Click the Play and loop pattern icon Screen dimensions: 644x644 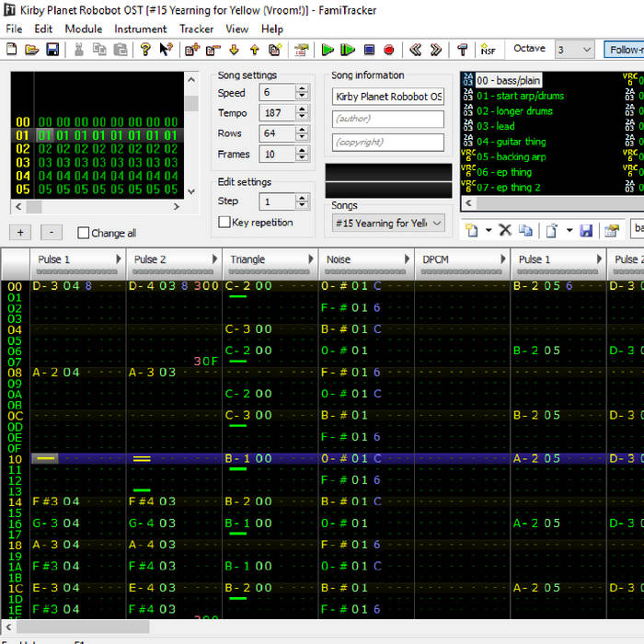click(348, 50)
